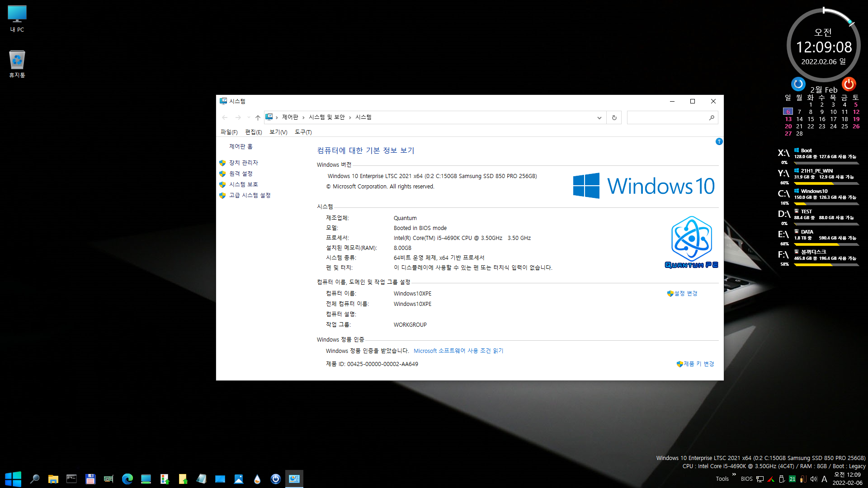The width and height of the screenshot is (868, 488).
Task: Select 시스템 및 보안 in the breadcrumb
Action: 326,117
